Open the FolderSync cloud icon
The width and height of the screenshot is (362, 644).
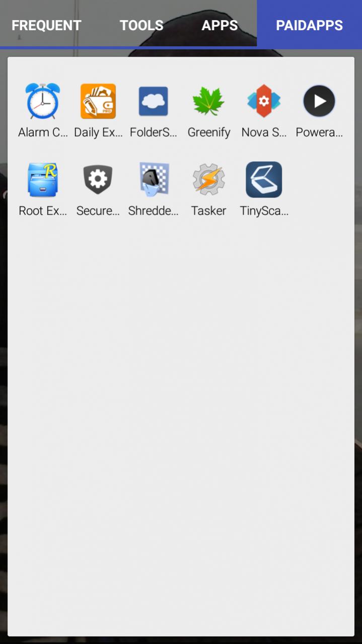coord(154,101)
